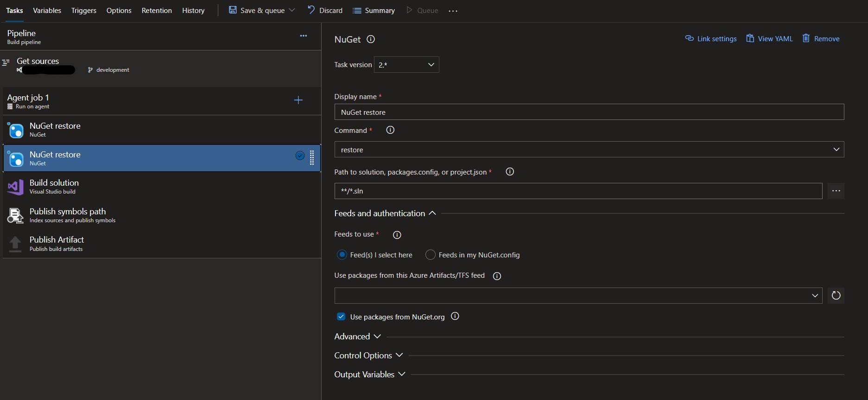868x400 pixels.
Task: Select the Get sources step
Action: [160, 65]
